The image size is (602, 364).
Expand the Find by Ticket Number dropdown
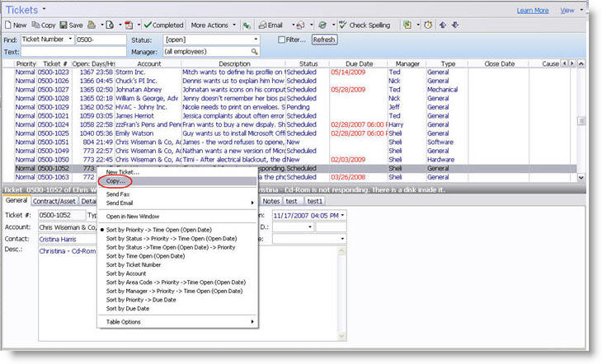pos(69,40)
